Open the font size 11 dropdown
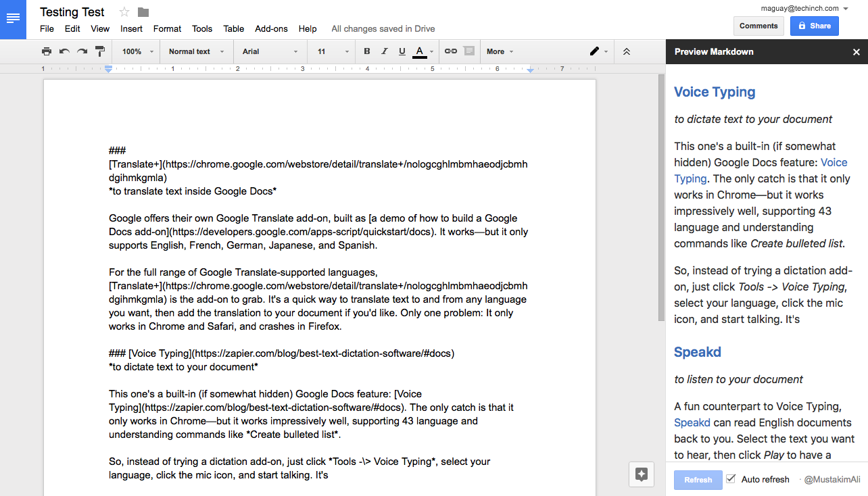The image size is (868, 496). 333,51
